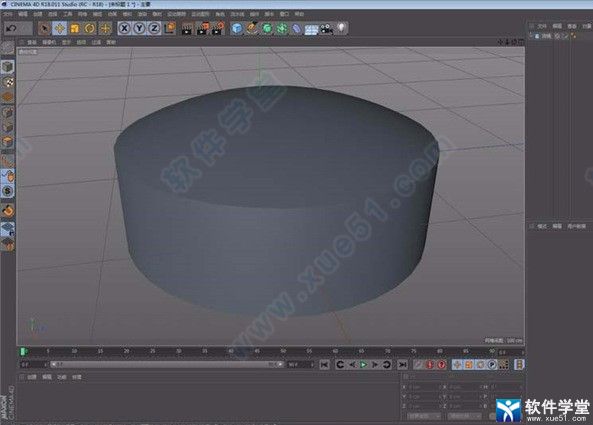Toggle Enable Snap S icon
593x425 pixels.
8,191
